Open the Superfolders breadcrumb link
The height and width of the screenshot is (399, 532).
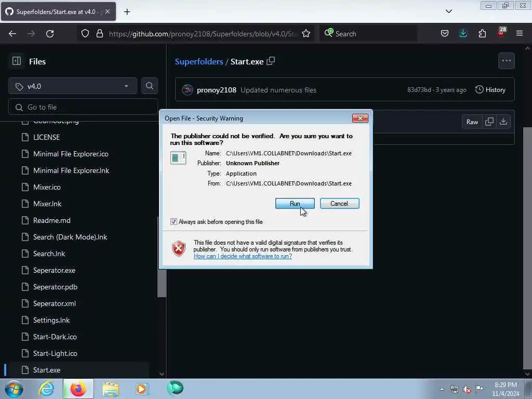(199, 61)
